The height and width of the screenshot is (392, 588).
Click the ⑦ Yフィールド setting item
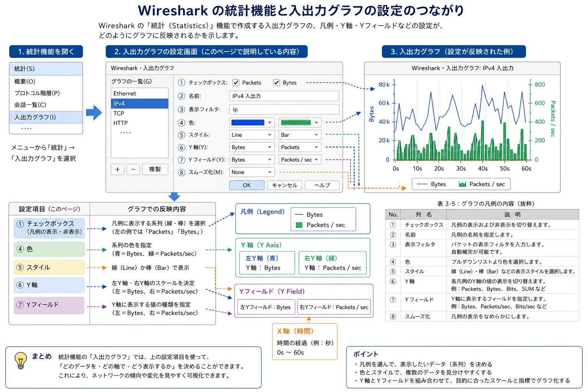[49, 305]
